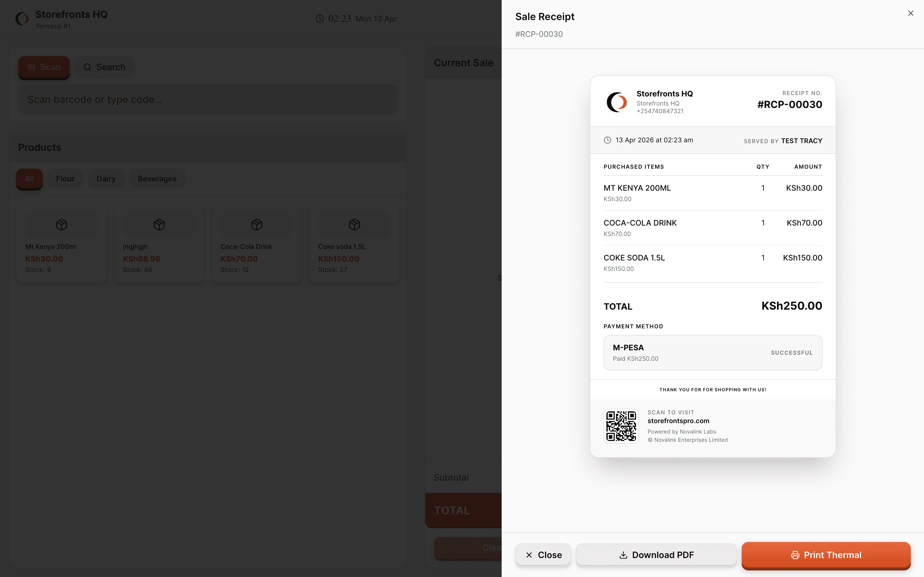
Task: Click the Search magnifier icon
Action: [x=88, y=67]
